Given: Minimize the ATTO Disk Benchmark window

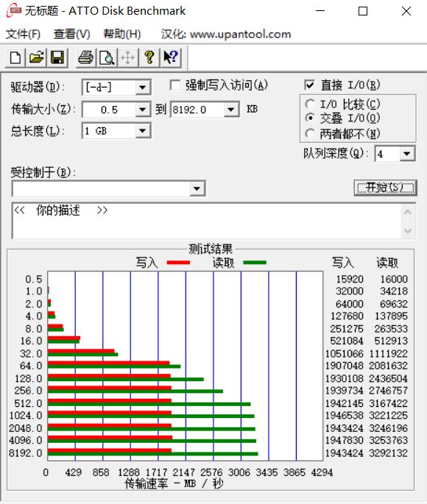Looking at the screenshot, I should click(320, 11).
